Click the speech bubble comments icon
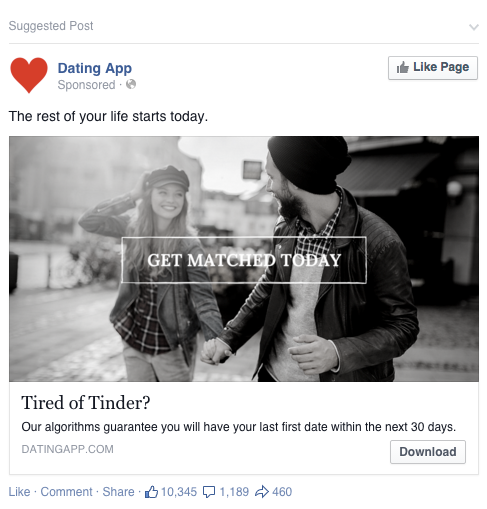 coord(209,492)
